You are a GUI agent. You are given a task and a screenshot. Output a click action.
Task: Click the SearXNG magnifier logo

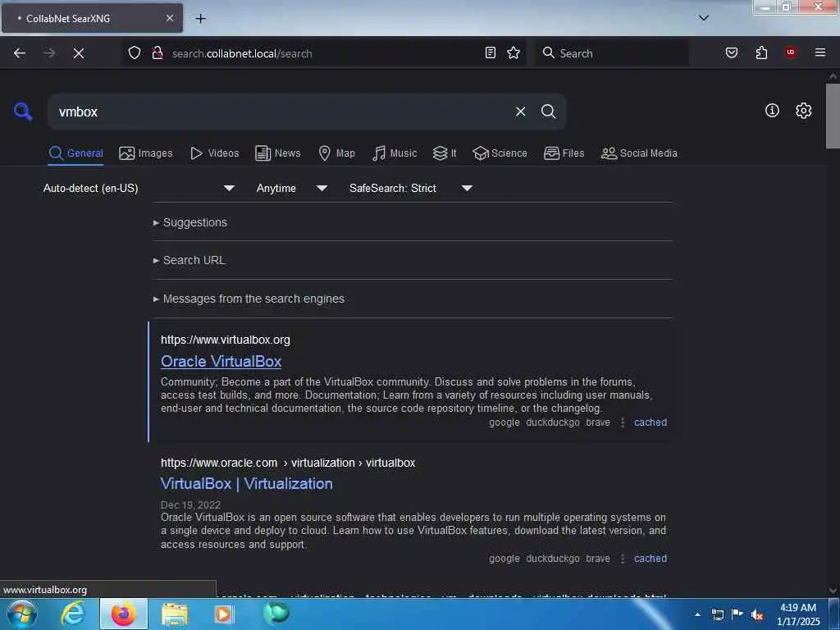coord(23,112)
